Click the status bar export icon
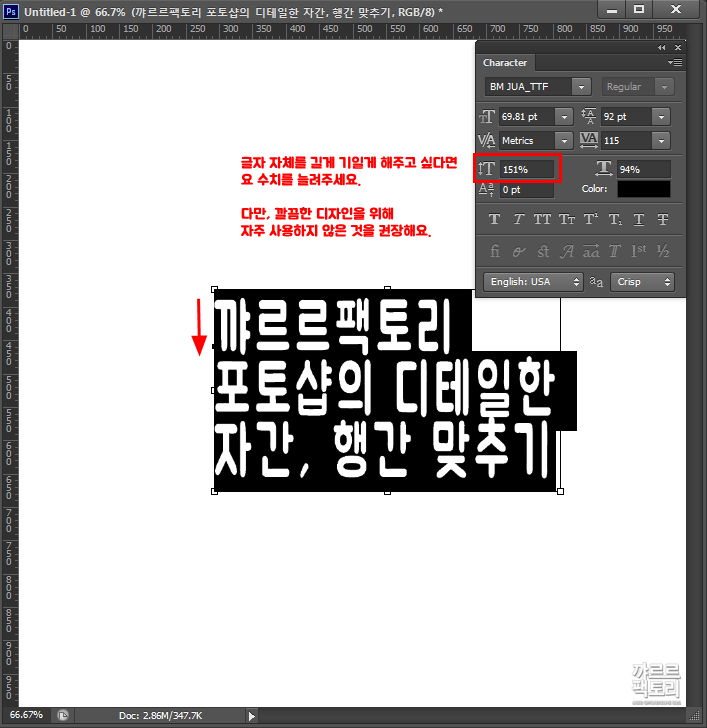The height and width of the screenshot is (728, 707). tap(62, 715)
